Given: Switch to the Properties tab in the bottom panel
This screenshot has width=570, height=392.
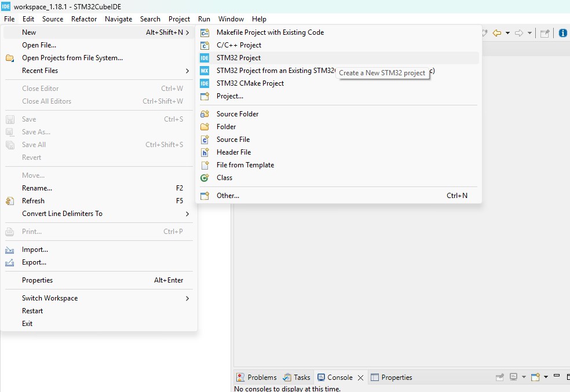Looking at the screenshot, I should click(392, 377).
